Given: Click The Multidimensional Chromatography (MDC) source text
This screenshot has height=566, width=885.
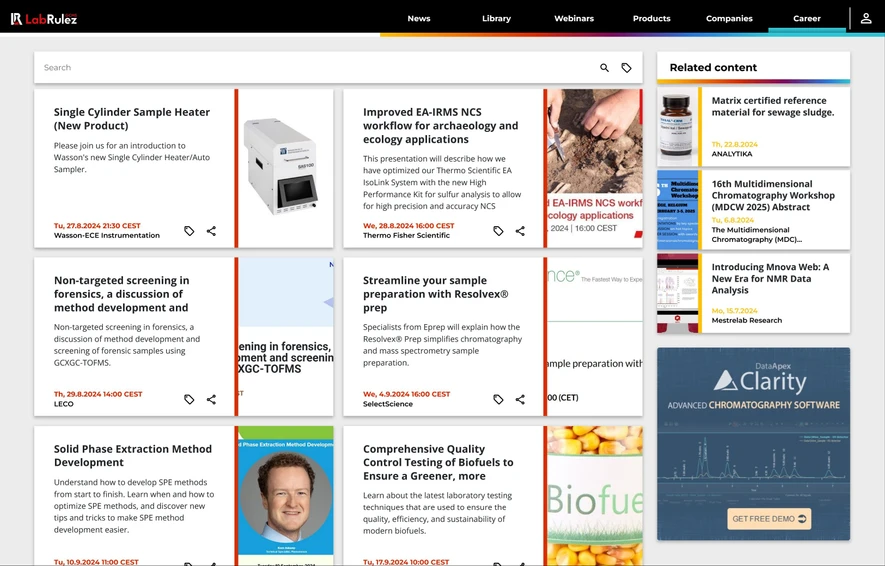Looking at the screenshot, I should (756, 234).
